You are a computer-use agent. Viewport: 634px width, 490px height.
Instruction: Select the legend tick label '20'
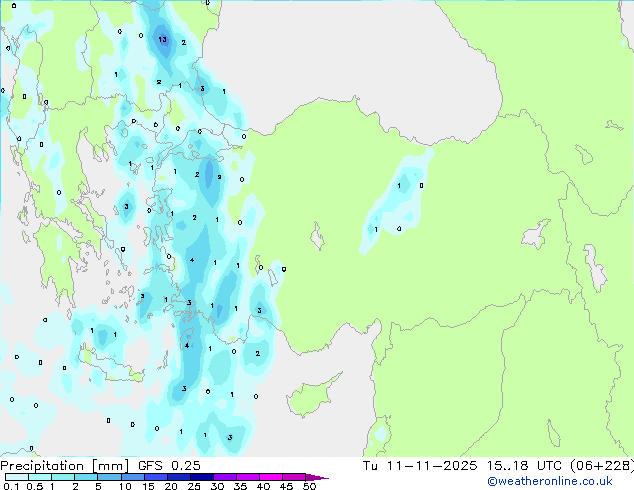[x=171, y=486]
